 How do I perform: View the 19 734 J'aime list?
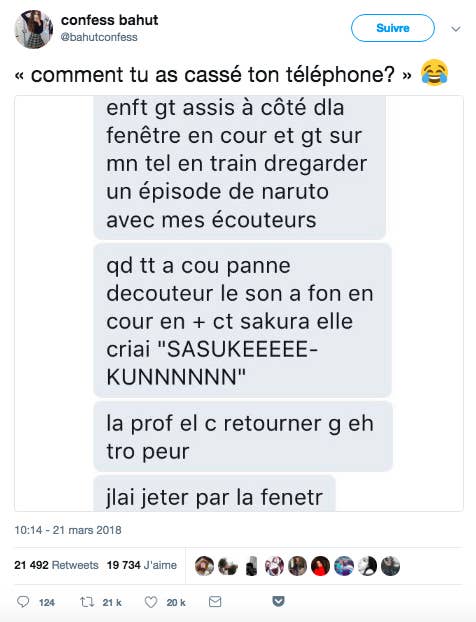(x=142, y=565)
